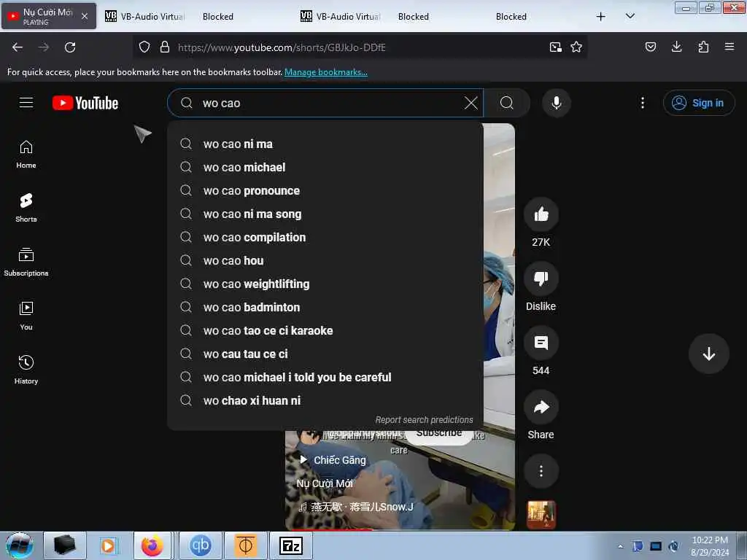
Task: Bookmark this page with the star icon
Action: pyautogui.click(x=576, y=47)
